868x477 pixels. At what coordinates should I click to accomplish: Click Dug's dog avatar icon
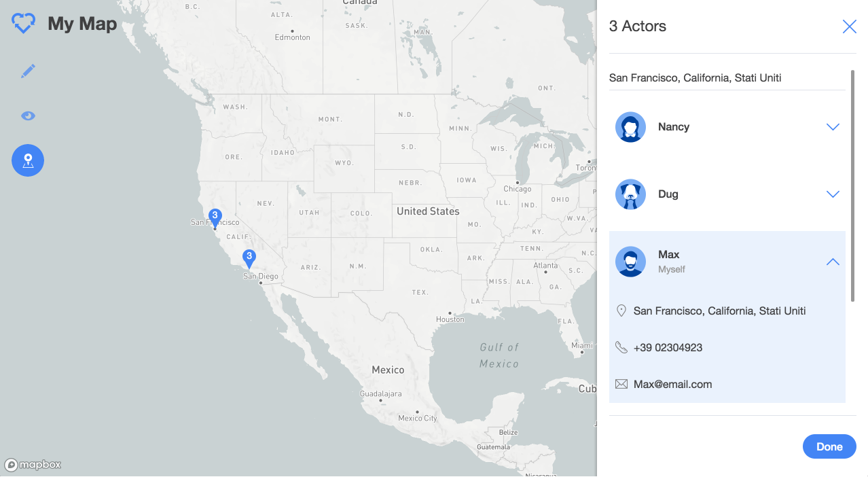(x=630, y=194)
